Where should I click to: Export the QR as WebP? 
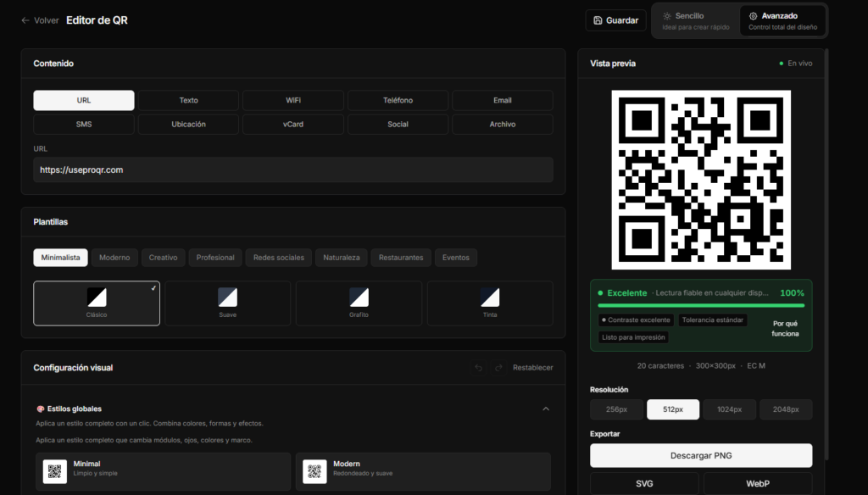[x=758, y=483]
